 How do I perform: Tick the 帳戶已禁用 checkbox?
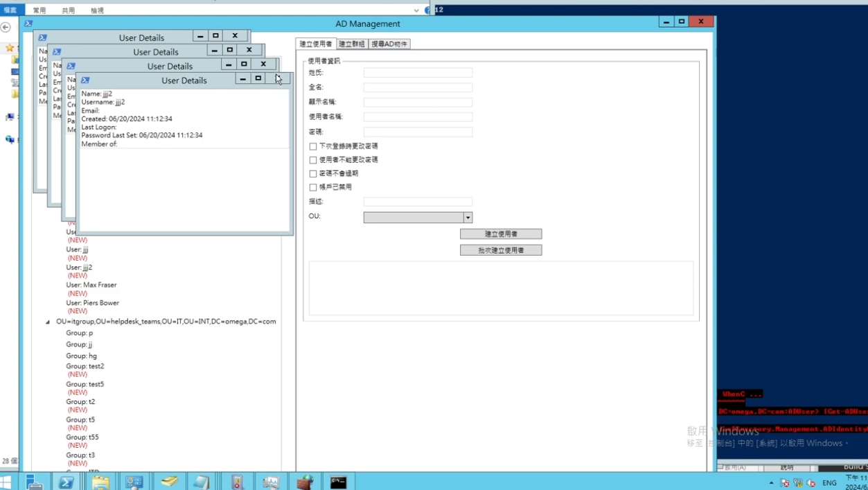313,188
